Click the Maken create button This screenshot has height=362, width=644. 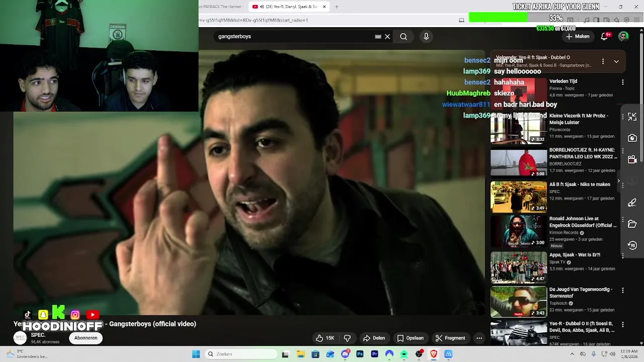point(577,36)
